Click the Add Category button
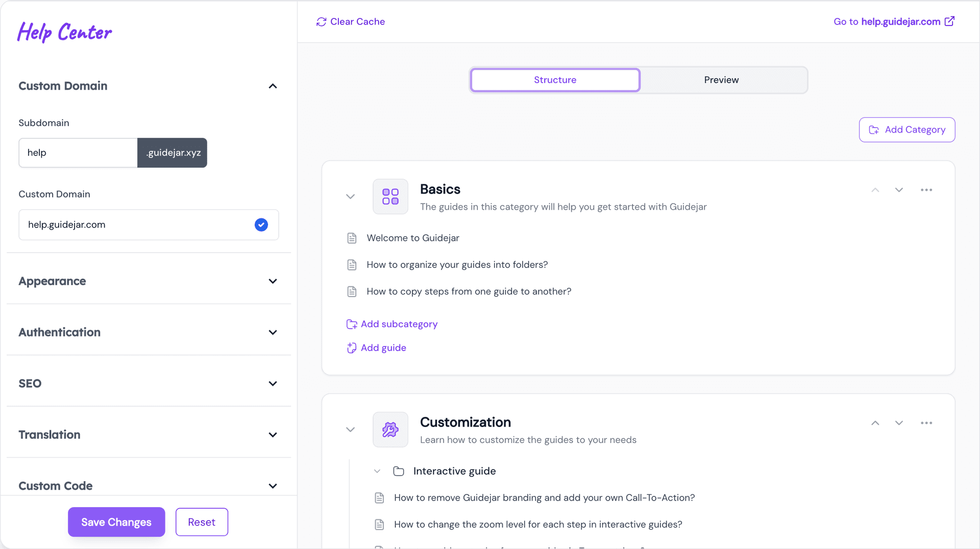The image size is (980, 549). coord(907,130)
